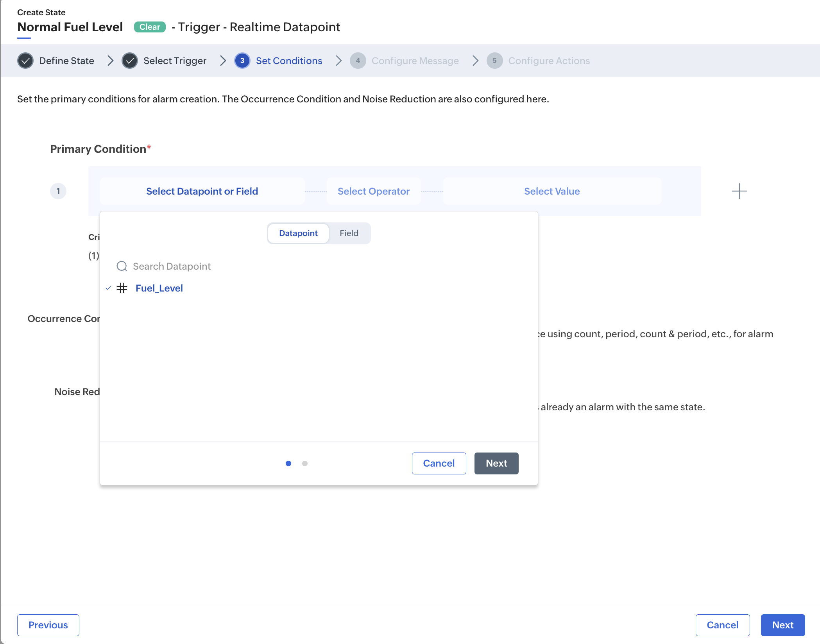Open Select Datapoint or Field dropdown
Image resolution: width=820 pixels, height=644 pixels.
pyautogui.click(x=202, y=191)
